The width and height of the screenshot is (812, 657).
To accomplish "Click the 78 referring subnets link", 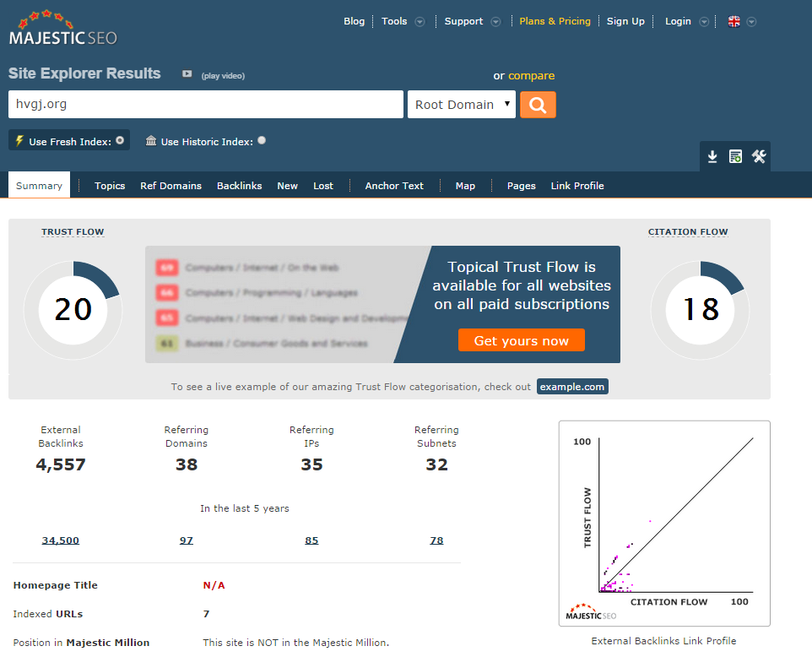I will click(436, 540).
